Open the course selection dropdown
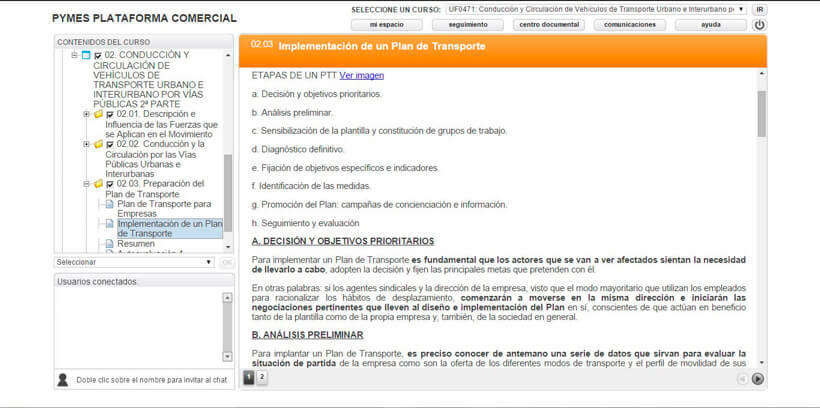This screenshot has width=820, height=408. [x=597, y=9]
